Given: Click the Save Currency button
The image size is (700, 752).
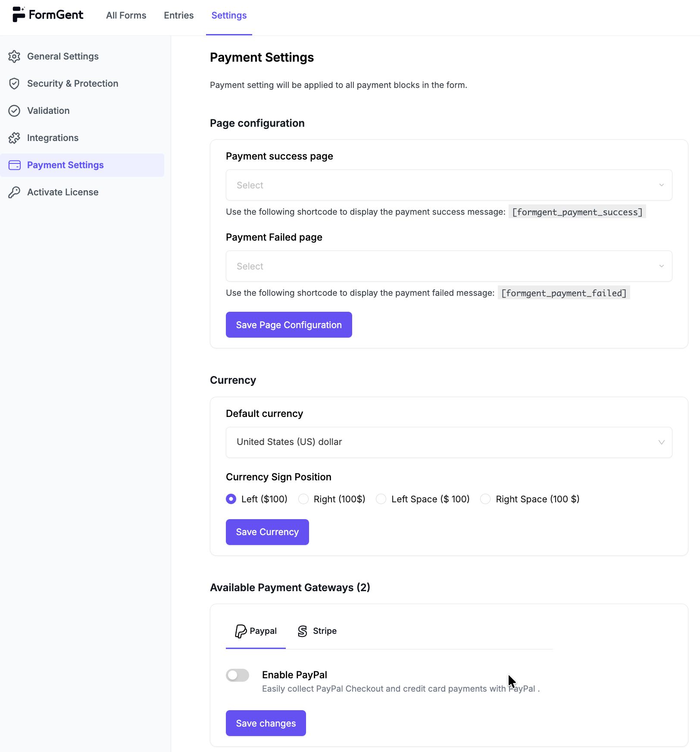Looking at the screenshot, I should pyautogui.click(x=267, y=532).
